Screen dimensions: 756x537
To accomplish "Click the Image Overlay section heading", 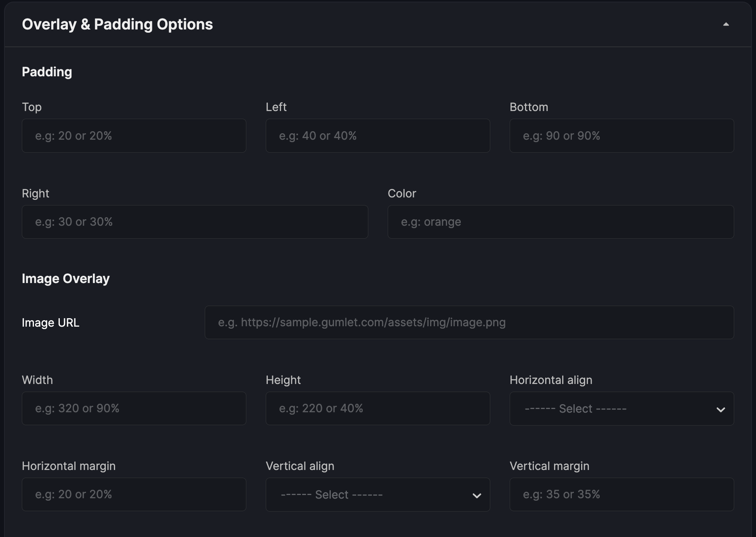I will click(66, 279).
